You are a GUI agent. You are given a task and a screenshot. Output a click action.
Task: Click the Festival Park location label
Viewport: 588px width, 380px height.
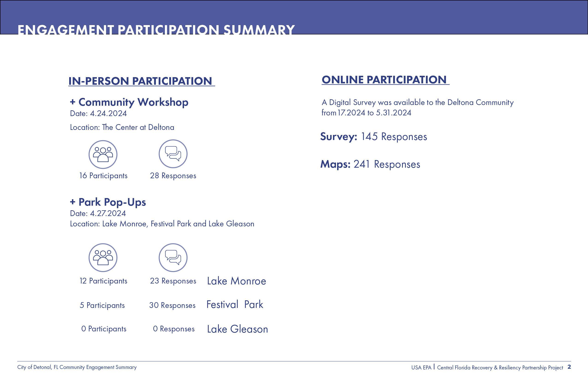click(x=235, y=304)
